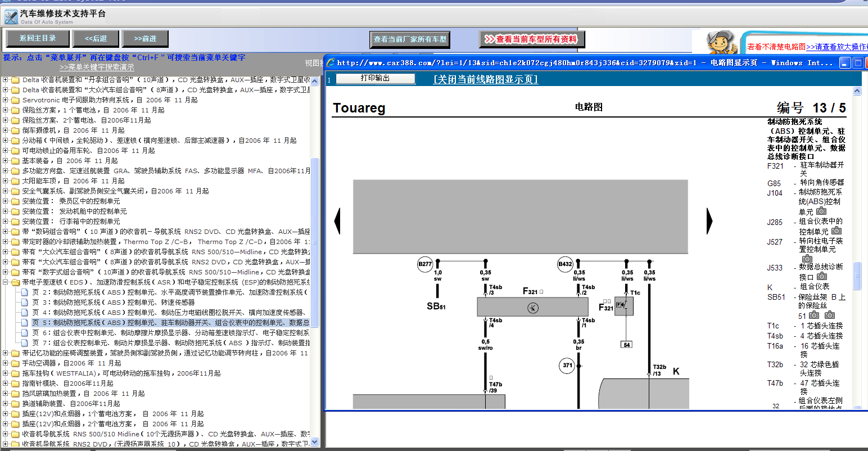Expand the 拖车挂钩（WESTFALIA） node

click(5, 373)
